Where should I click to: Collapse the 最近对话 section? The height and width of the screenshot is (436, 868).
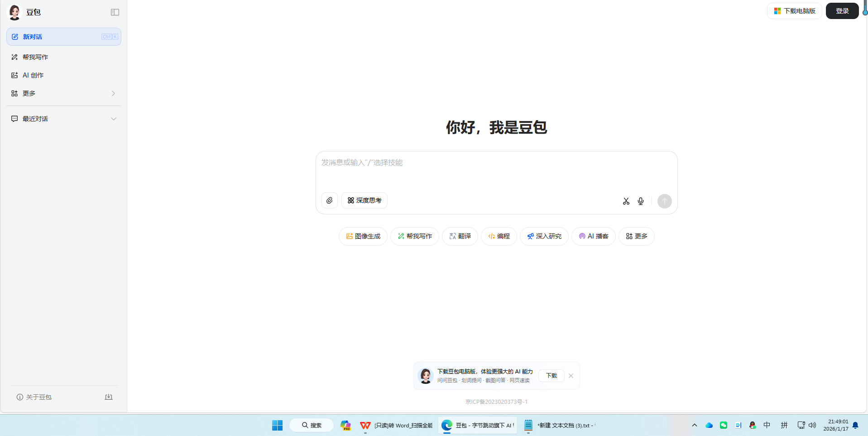coord(113,118)
